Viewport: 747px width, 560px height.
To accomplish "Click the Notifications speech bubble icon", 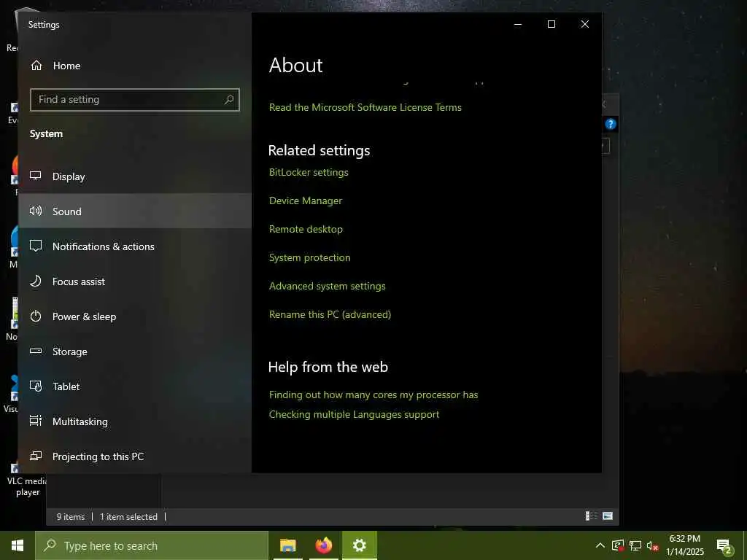I will click(x=36, y=246).
